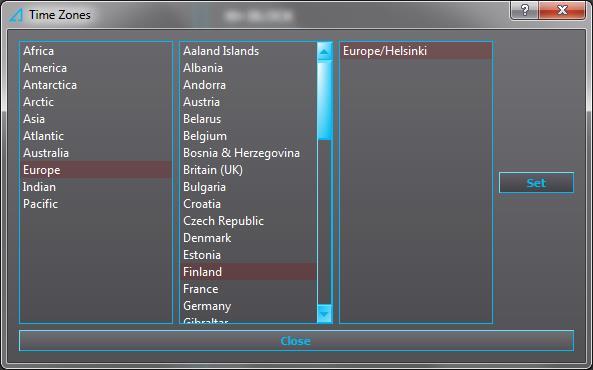The height and width of the screenshot is (370, 593).
Task: Choose Belgium in country list
Action: [248, 136]
